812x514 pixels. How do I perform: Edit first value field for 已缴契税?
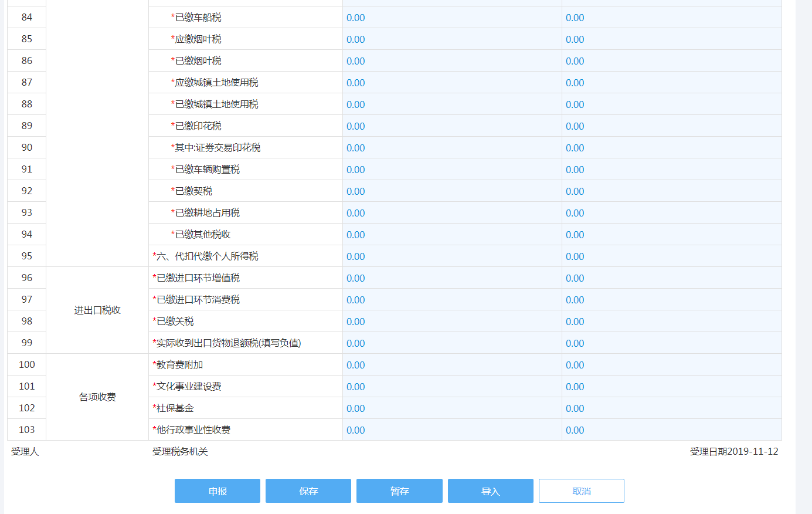point(452,191)
